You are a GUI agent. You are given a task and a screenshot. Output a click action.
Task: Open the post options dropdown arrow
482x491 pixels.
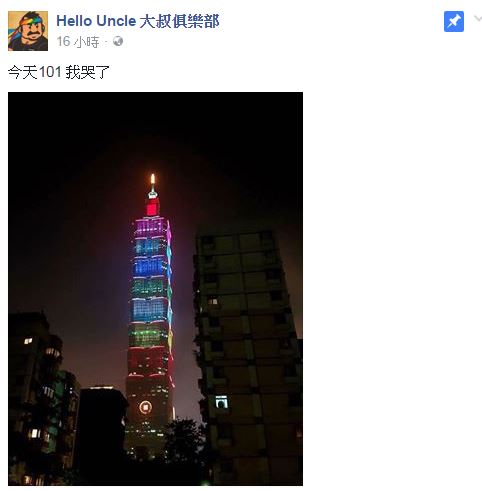pyautogui.click(x=478, y=19)
